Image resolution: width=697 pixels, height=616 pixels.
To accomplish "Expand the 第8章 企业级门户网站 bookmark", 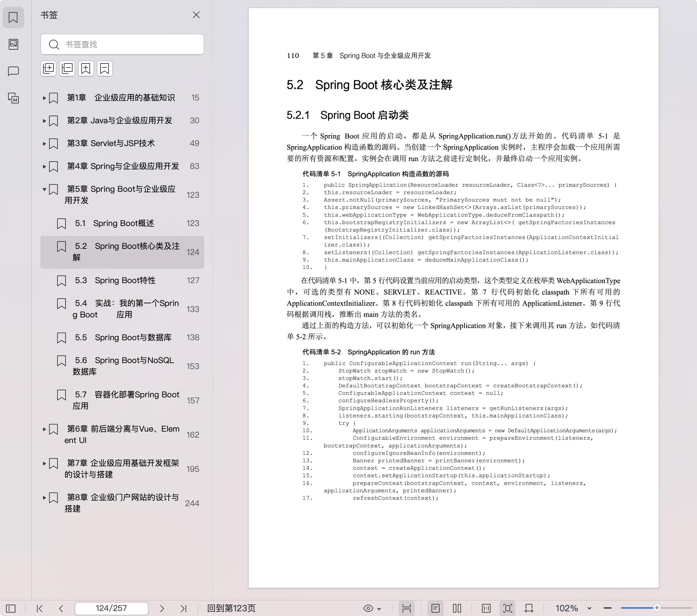I will tap(44, 498).
